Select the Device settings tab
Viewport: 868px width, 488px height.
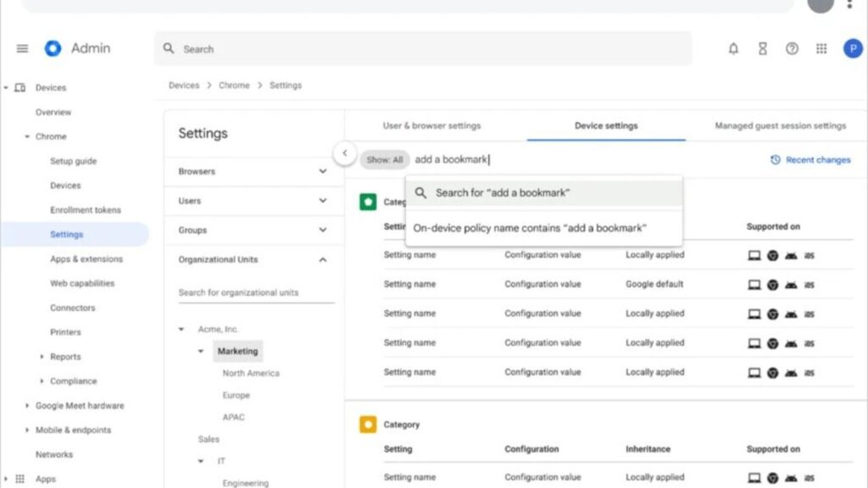click(x=606, y=125)
